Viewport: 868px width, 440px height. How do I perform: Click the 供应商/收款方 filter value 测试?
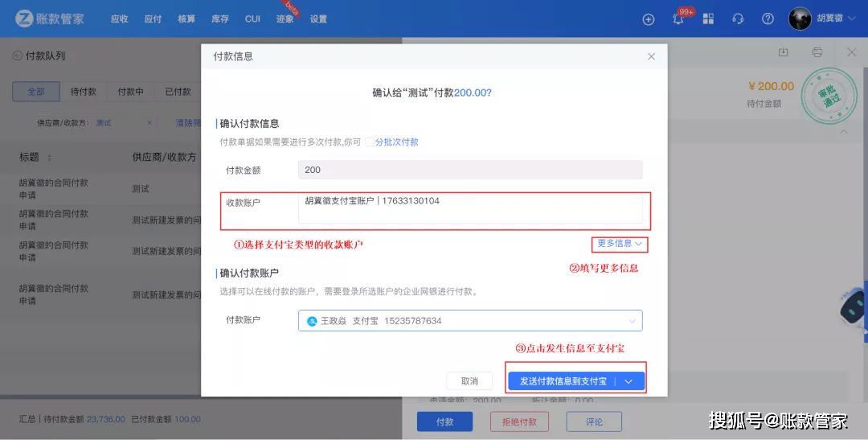pyautogui.click(x=104, y=123)
